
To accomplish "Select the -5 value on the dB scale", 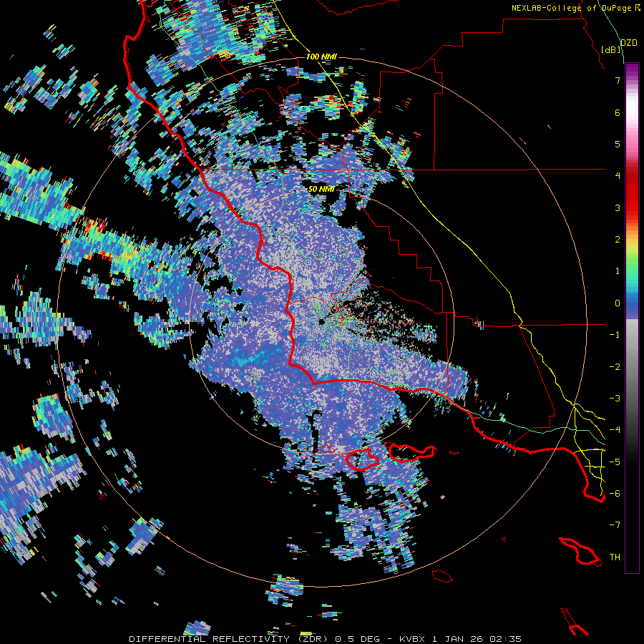I will coord(615,462).
